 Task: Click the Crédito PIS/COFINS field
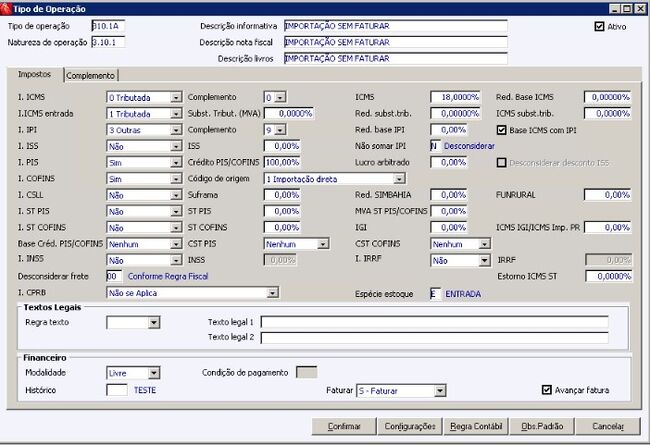tap(282, 162)
